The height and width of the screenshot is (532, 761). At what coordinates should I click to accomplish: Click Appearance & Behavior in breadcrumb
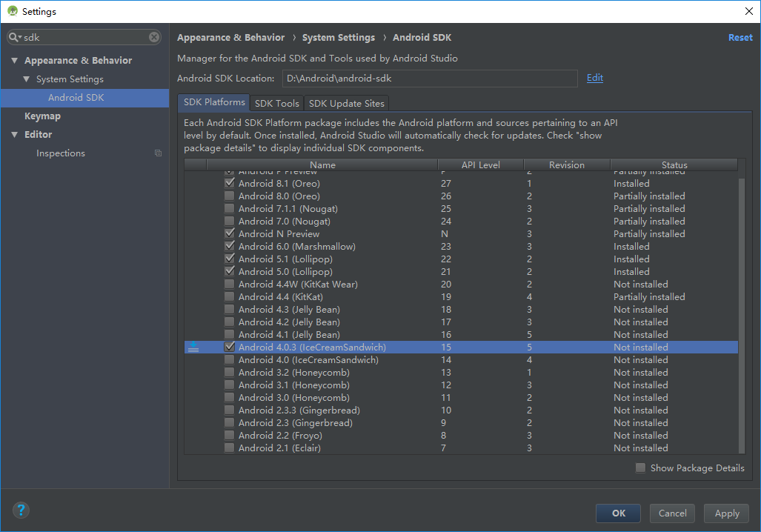click(231, 37)
